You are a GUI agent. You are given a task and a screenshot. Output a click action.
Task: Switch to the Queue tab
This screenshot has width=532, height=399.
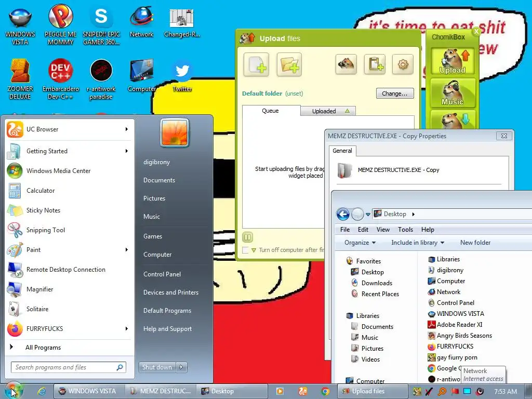(x=271, y=111)
